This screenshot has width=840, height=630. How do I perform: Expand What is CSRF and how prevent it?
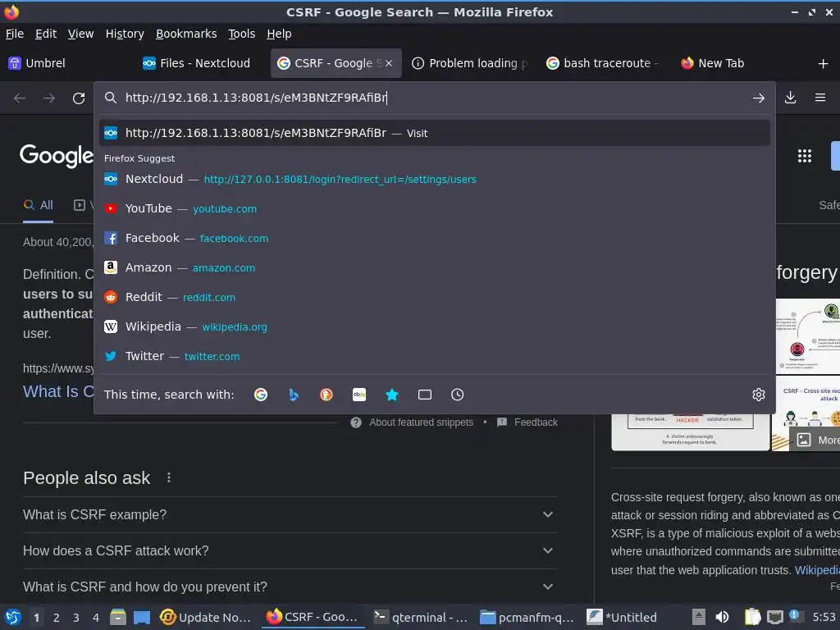(x=290, y=587)
